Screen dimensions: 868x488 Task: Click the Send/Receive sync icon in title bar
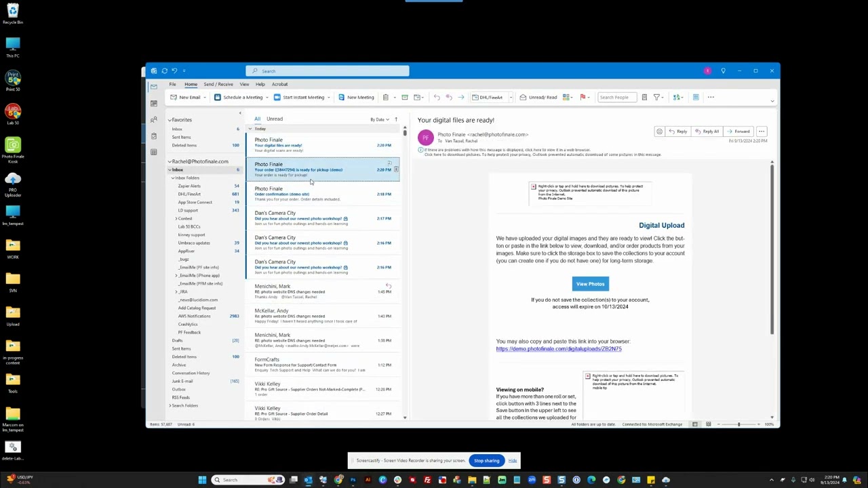point(164,70)
